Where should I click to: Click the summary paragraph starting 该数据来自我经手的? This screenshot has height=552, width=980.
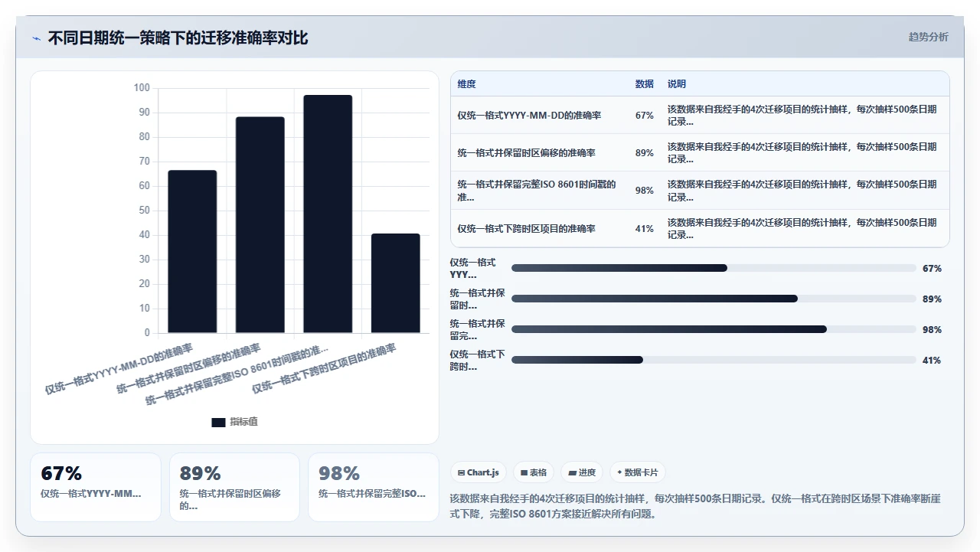click(x=695, y=506)
